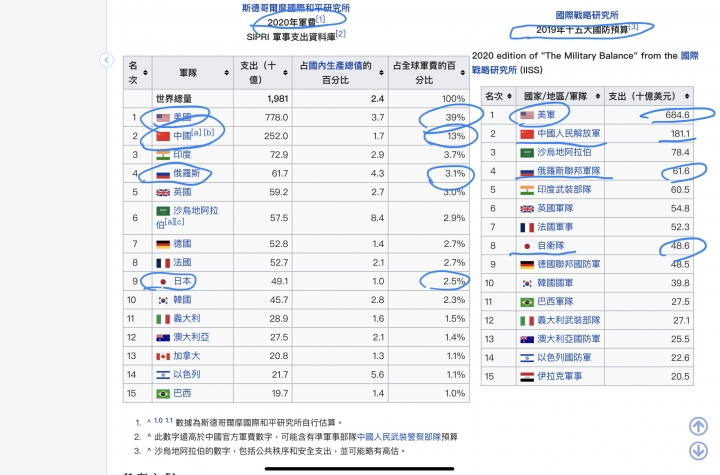720x475 pixels.
Task: Click the India flag in SIPRI table
Action: [163, 155]
